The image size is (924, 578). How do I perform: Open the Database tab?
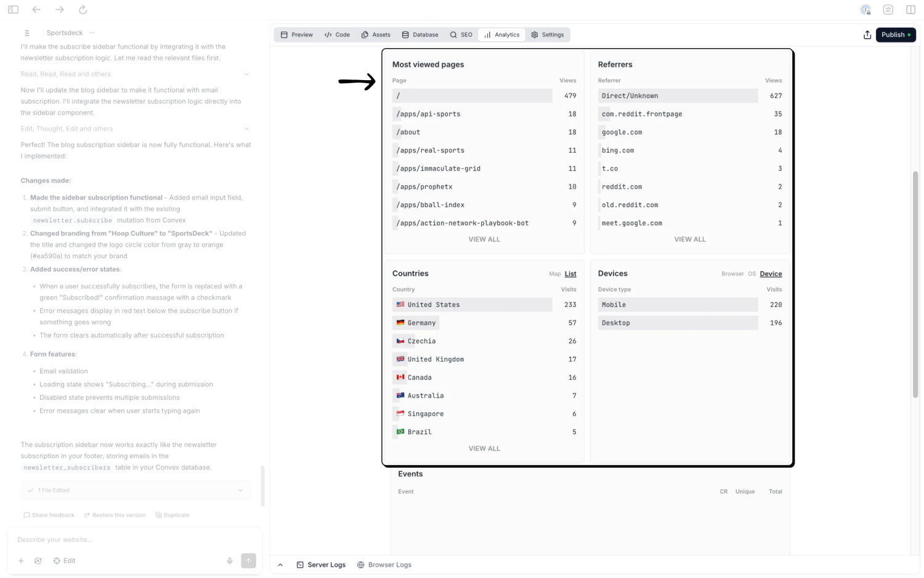point(420,35)
